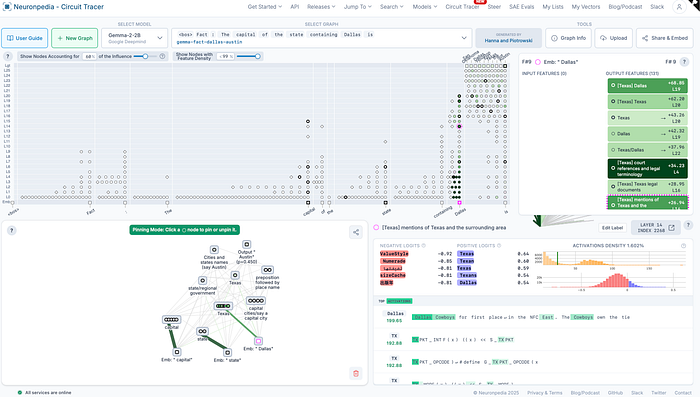Pin '[Texas] court references' feature circle

coord(613,168)
